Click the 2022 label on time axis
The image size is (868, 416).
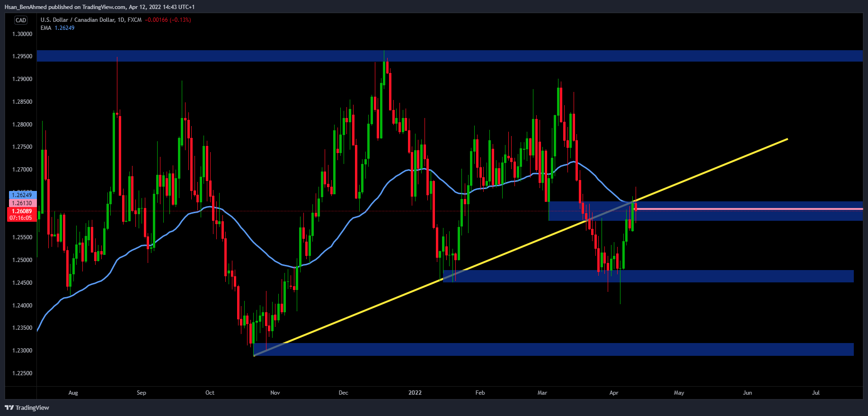[x=415, y=393]
